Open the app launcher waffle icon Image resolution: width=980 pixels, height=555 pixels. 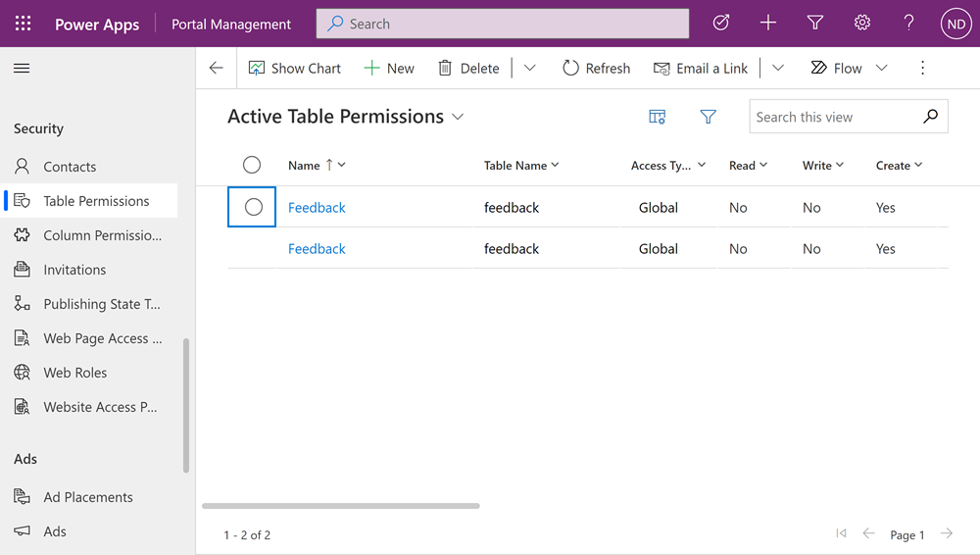pyautogui.click(x=24, y=24)
